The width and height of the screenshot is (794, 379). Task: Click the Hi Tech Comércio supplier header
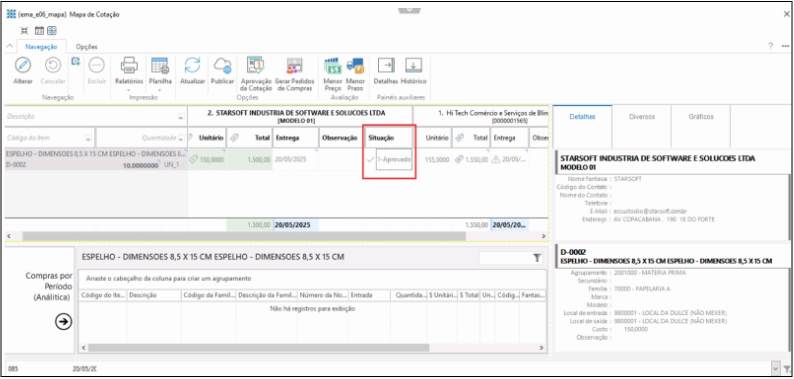point(481,117)
